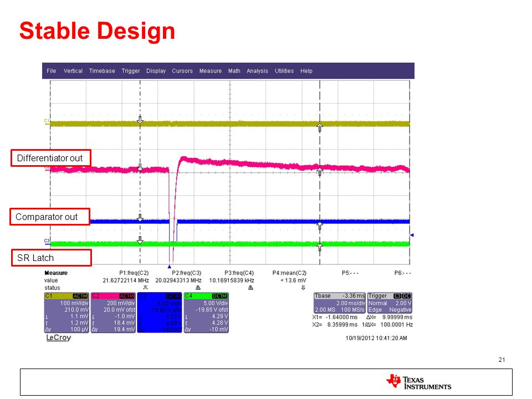Click the 21.62722114 MHz measurement value
The width and height of the screenshot is (532, 399).
click(126, 280)
